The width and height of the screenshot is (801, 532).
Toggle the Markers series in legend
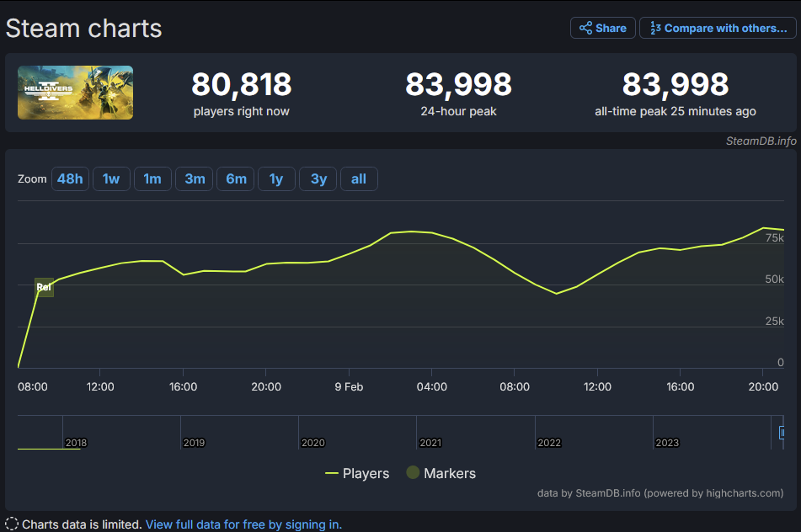click(x=441, y=474)
